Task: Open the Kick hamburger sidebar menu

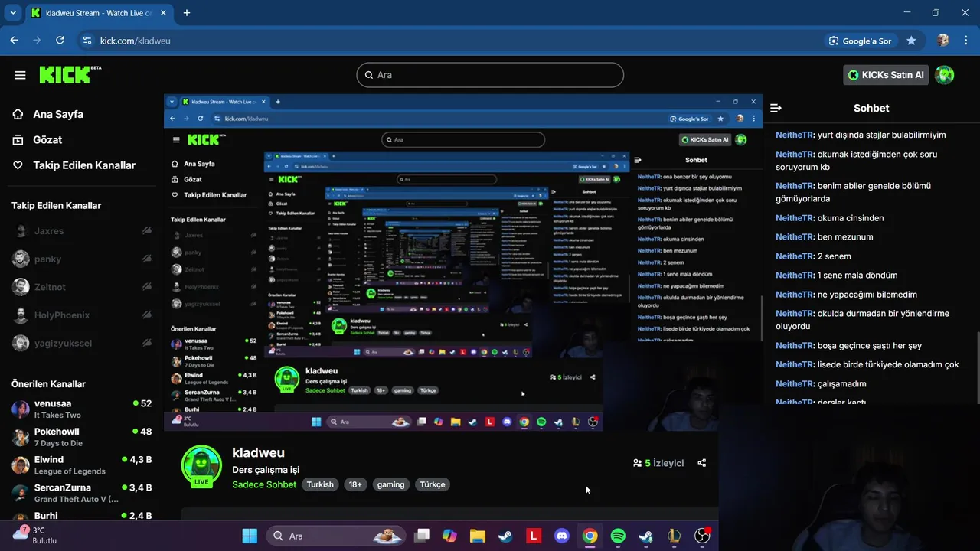Action: point(21,75)
